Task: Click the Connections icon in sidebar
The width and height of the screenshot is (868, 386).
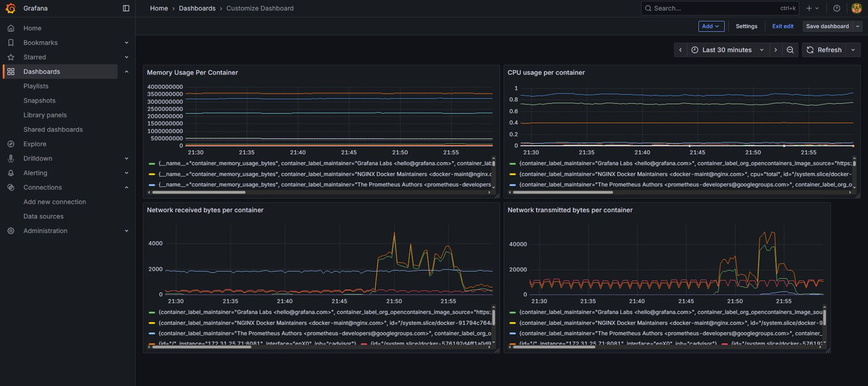Action: click(10, 187)
